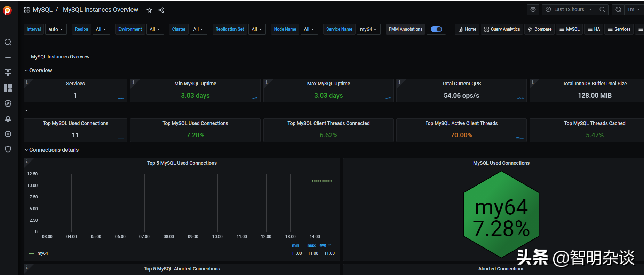644x275 pixels.
Task: Open the HA dashboards menu
Action: click(594, 29)
